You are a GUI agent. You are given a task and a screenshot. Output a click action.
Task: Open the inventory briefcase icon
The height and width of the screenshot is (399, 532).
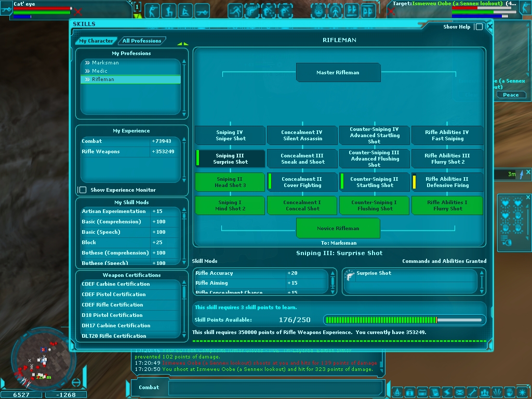409,392
